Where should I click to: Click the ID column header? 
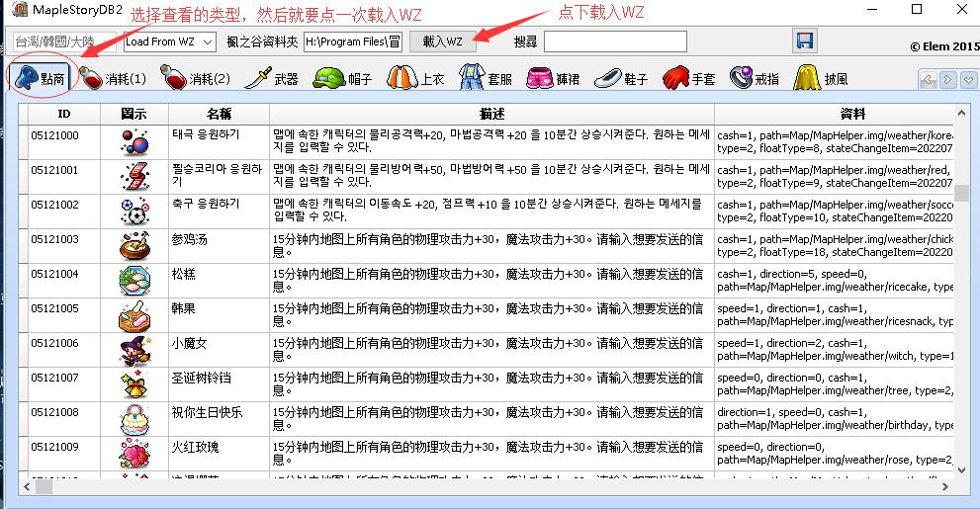coord(64,114)
